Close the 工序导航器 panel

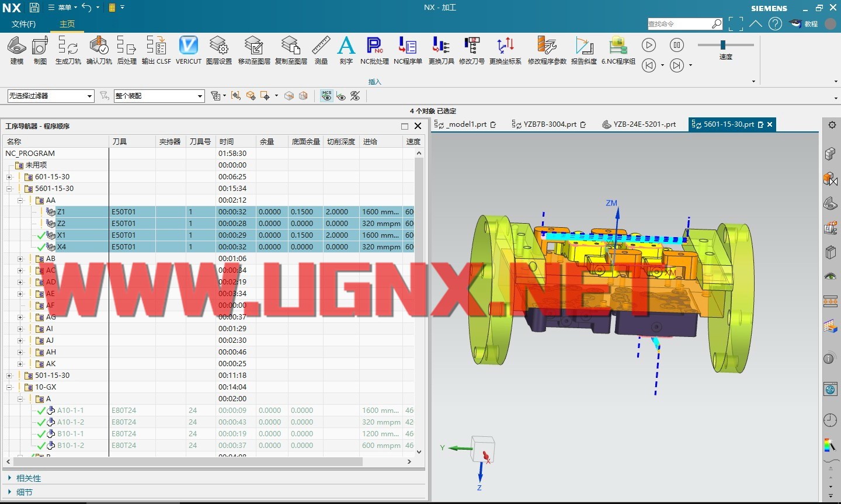(x=418, y=126)
